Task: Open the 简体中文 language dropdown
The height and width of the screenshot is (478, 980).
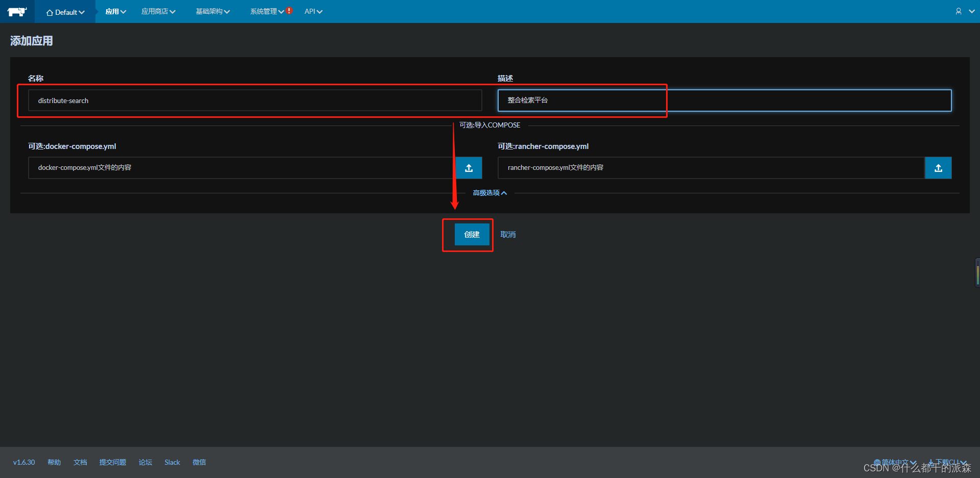Action: tap(895, 462)
